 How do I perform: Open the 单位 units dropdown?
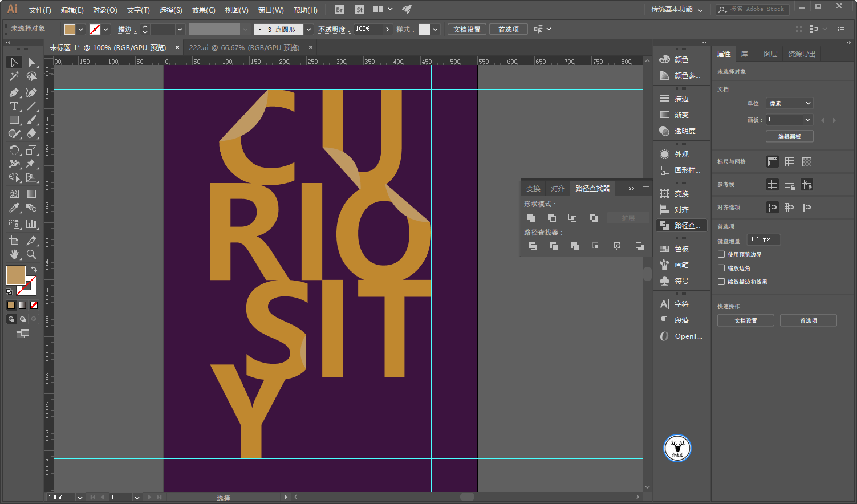click(x=790, y=103)
